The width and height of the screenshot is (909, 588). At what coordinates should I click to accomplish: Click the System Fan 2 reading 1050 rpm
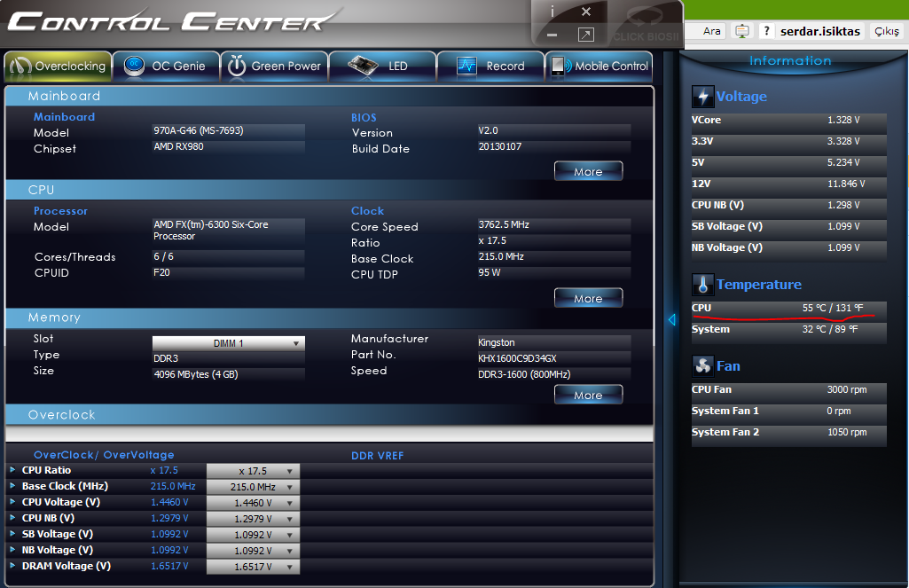[847, 433]
